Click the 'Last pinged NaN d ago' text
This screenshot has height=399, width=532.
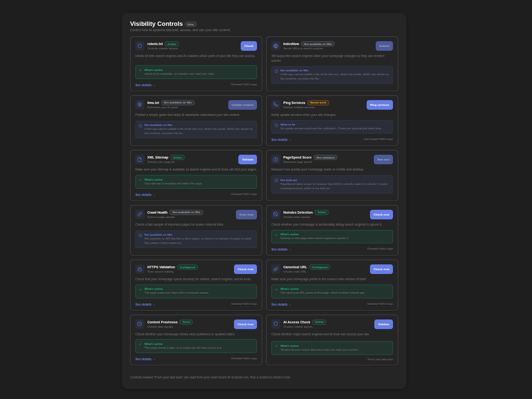pyautogui.click(x=378, y=139)
